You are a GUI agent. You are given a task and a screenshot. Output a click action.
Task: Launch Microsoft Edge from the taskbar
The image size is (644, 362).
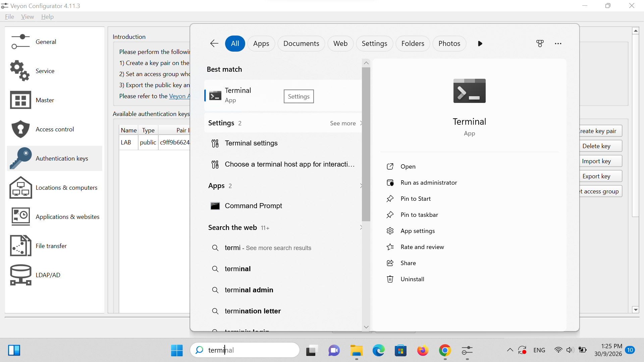378,350
